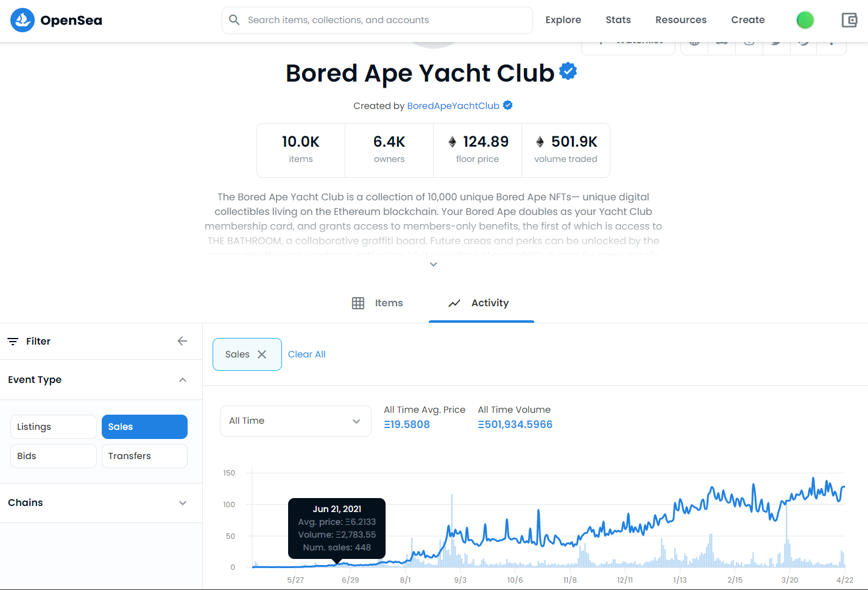The height and width of the screenshot is (590, 868).
Task: Go to the Create page
Action: coord(748,20)
